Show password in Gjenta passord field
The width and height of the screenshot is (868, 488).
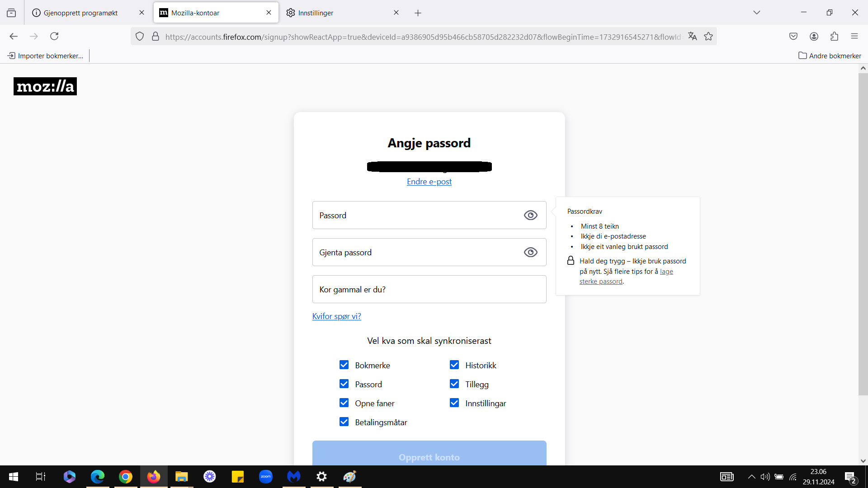pyautogui.click(x=531, y=253)
